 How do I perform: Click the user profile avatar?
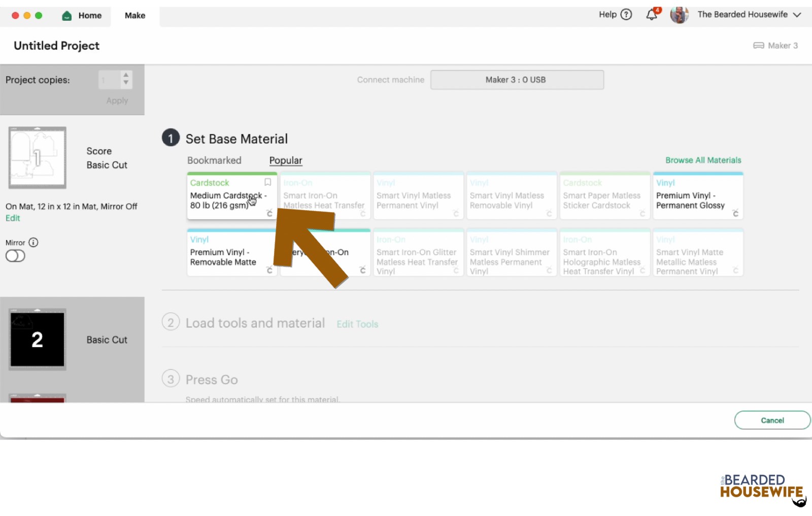tap(679, 15)
